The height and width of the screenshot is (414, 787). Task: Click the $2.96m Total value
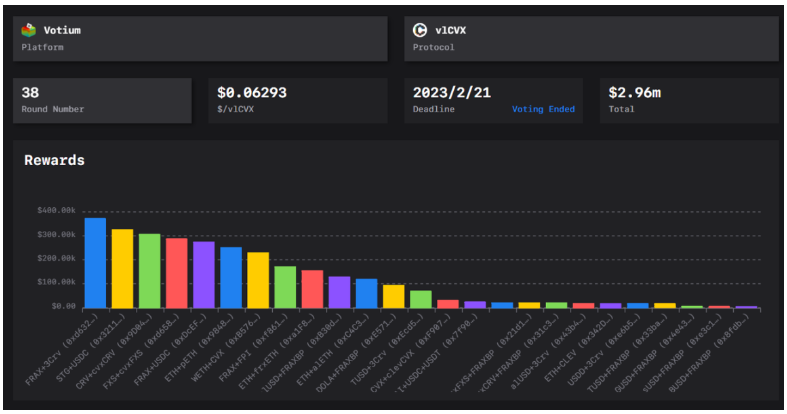(x=634, y=93)
